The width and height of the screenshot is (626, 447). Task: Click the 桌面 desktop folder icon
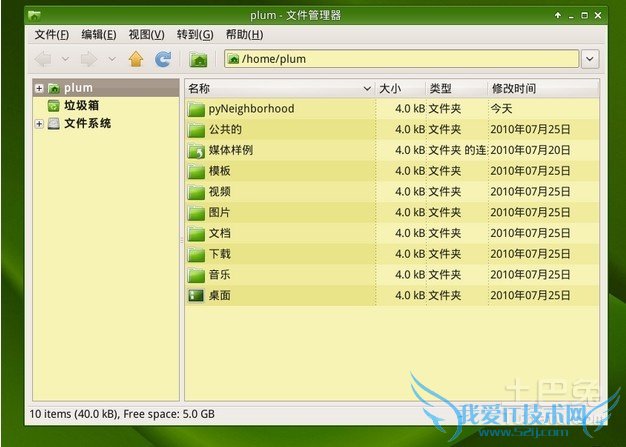(x=196, y=296)
